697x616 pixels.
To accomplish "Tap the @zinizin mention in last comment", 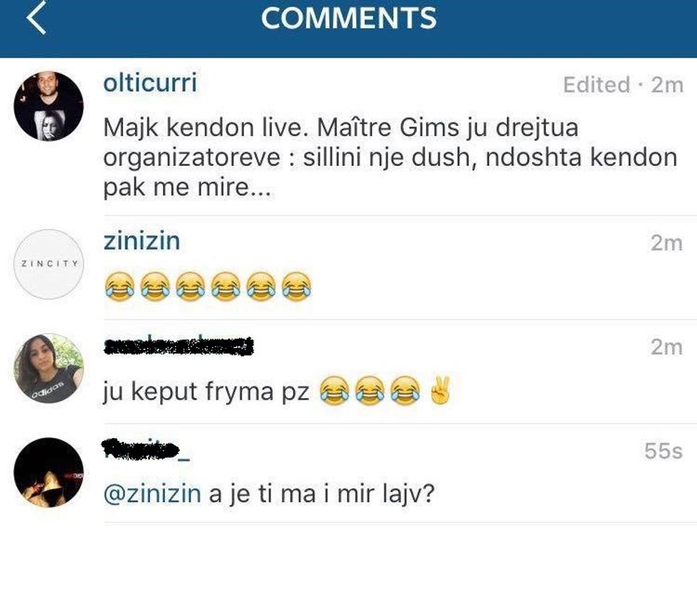I will tap(152, 494).
